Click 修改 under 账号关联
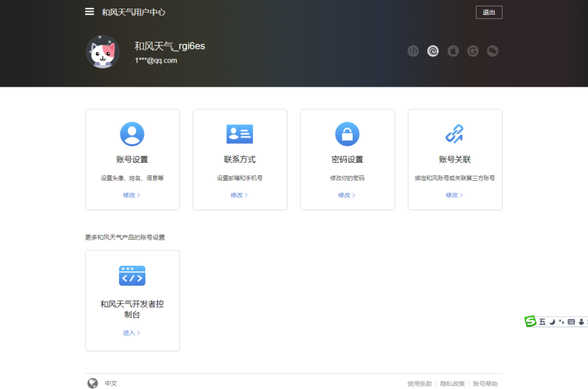This screenshot has width=588, height=389. click(454, 195)
